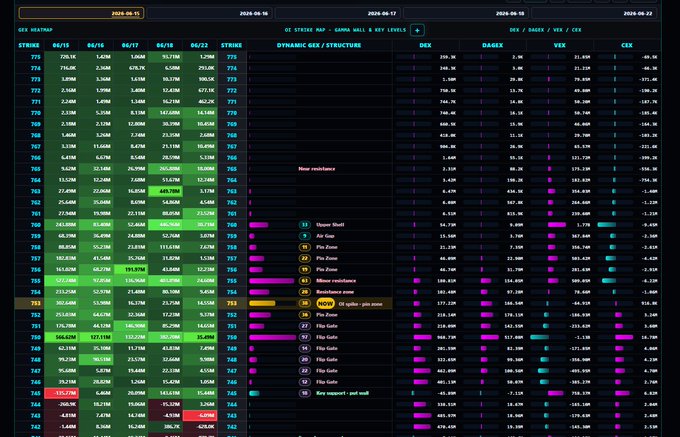
Task: Click score badge 12 on strike 746
Action: point(304,382)
